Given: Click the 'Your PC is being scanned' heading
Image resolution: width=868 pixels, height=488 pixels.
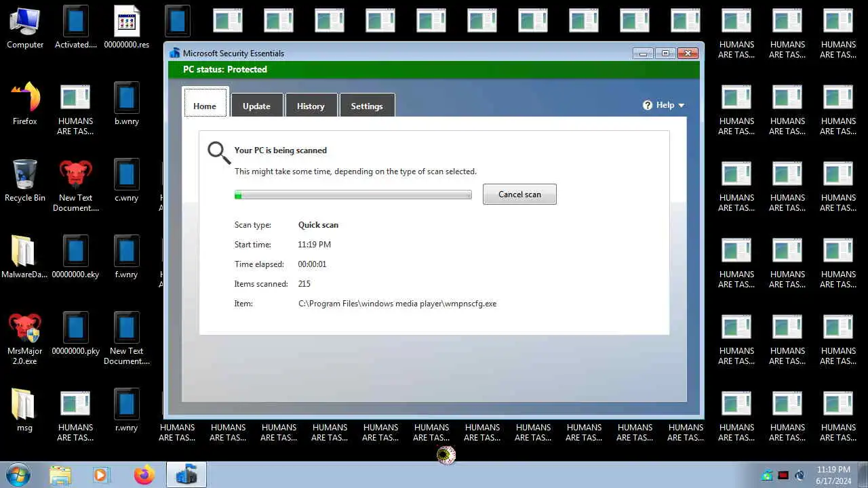Looking at the screenshot, I should (x=281, y=150).
